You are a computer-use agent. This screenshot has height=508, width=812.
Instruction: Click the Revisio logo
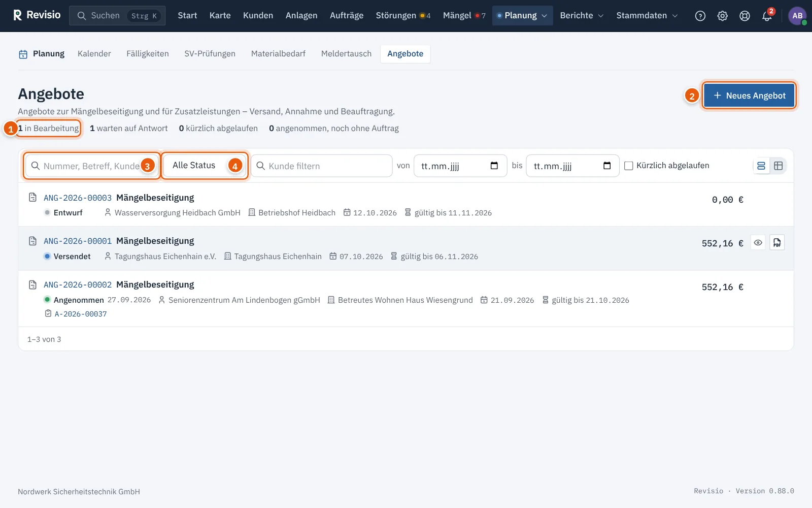coord(37,15)
